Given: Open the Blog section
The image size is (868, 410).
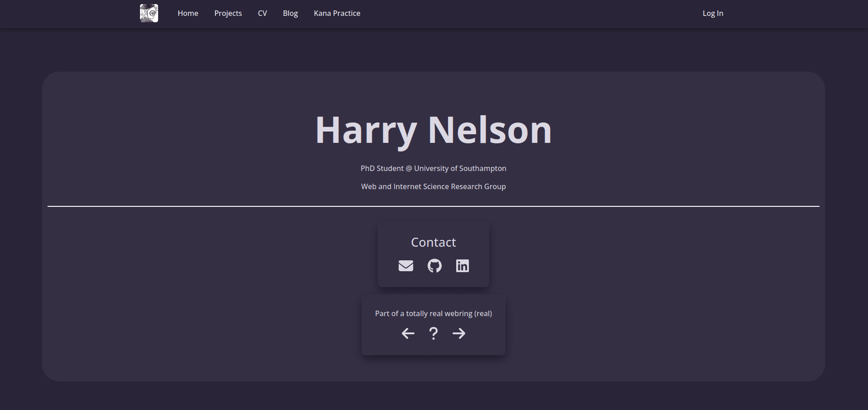Looking at the screenshot, I should tap(290, 13).
